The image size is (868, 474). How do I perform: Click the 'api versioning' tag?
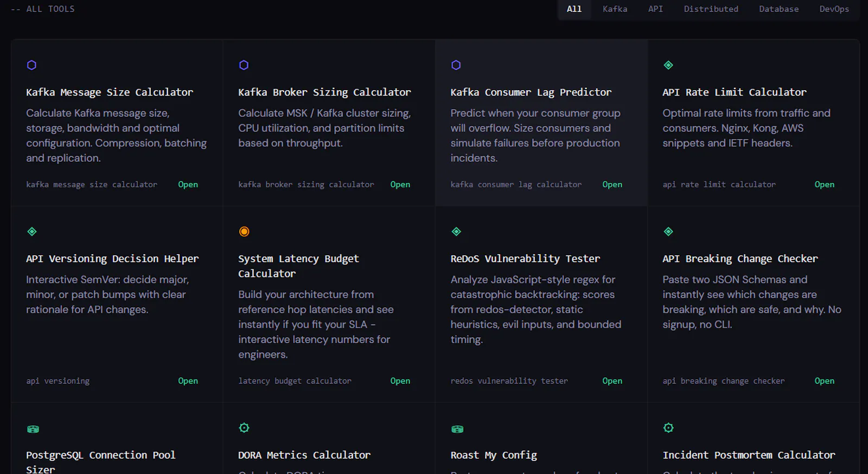pos(58,381)
